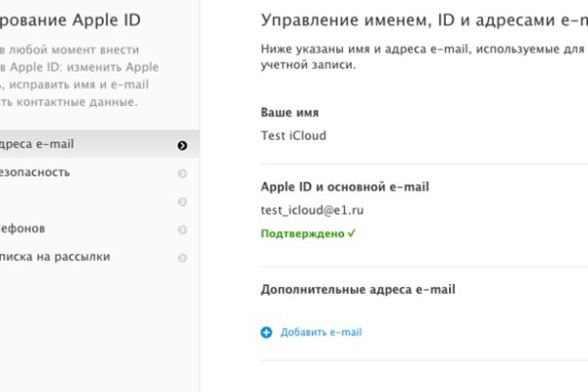Screen dimensions: 588x392
Task: Open the Безопасность section in the sidebar
Action: [x=37, y=172]
